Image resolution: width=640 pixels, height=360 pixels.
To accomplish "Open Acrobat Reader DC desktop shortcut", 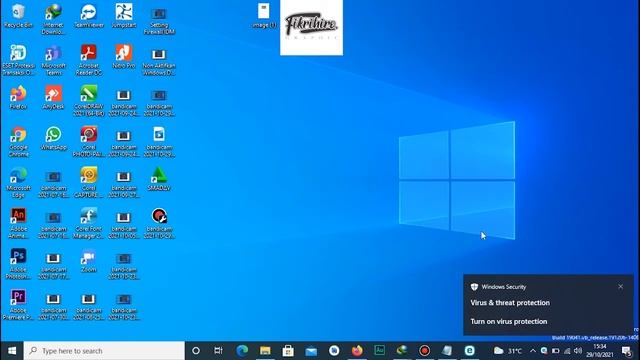I will click(x=89, y=60).
